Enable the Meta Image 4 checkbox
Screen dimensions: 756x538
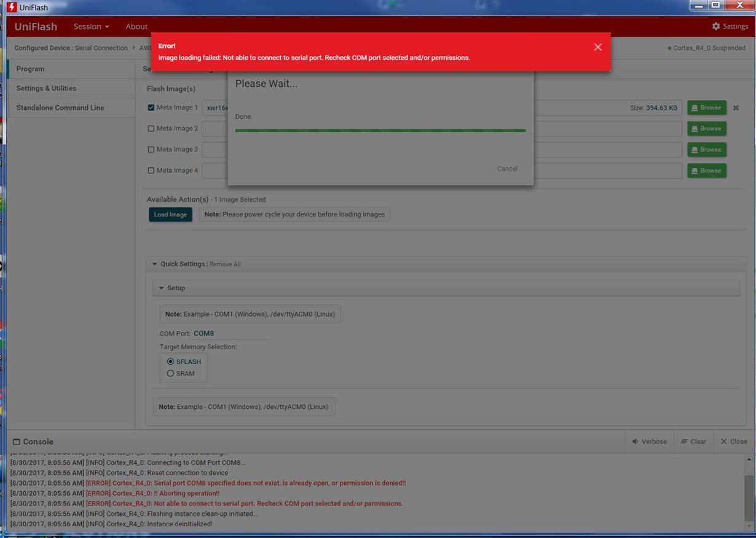[151, 170]
